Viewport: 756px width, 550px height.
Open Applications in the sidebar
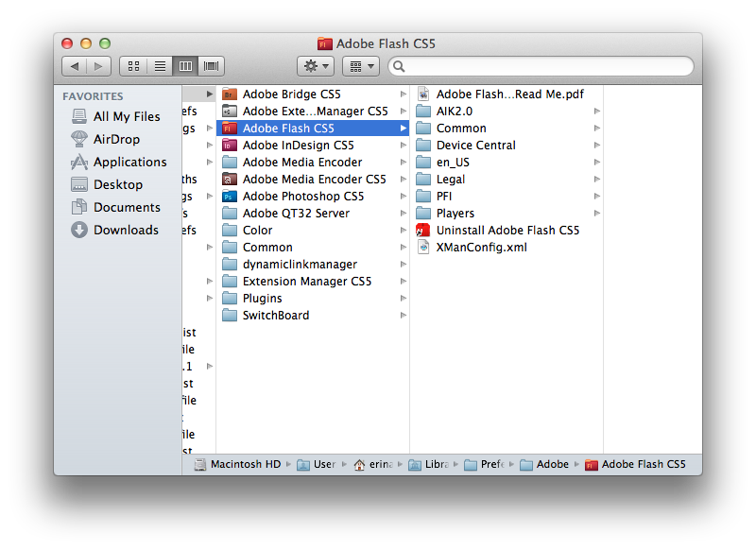pos(119,162)
